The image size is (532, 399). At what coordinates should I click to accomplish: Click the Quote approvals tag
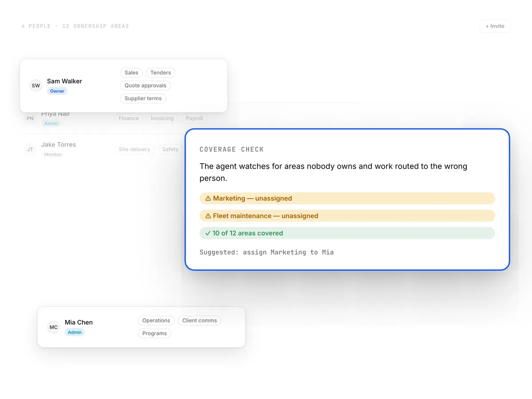coord(145,86)
